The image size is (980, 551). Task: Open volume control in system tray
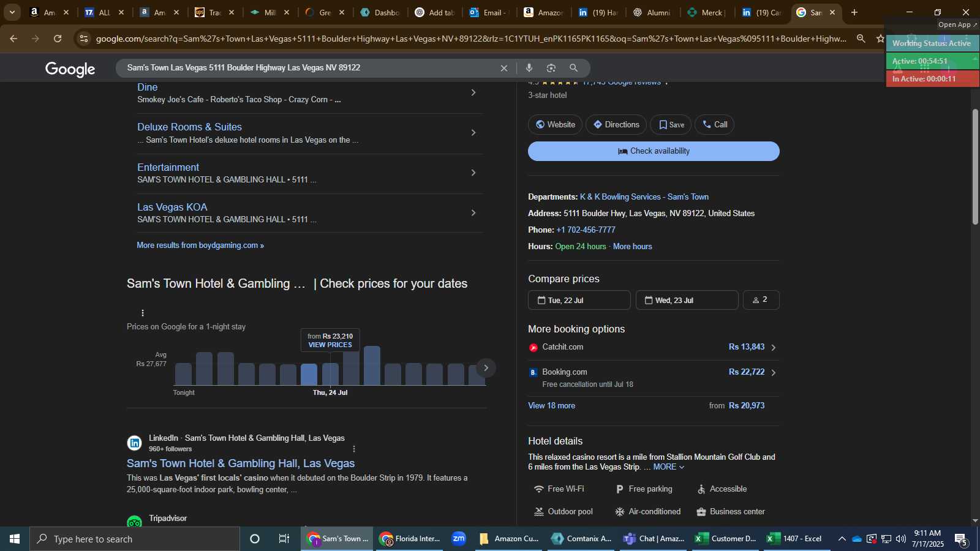(x=900, y=539)
